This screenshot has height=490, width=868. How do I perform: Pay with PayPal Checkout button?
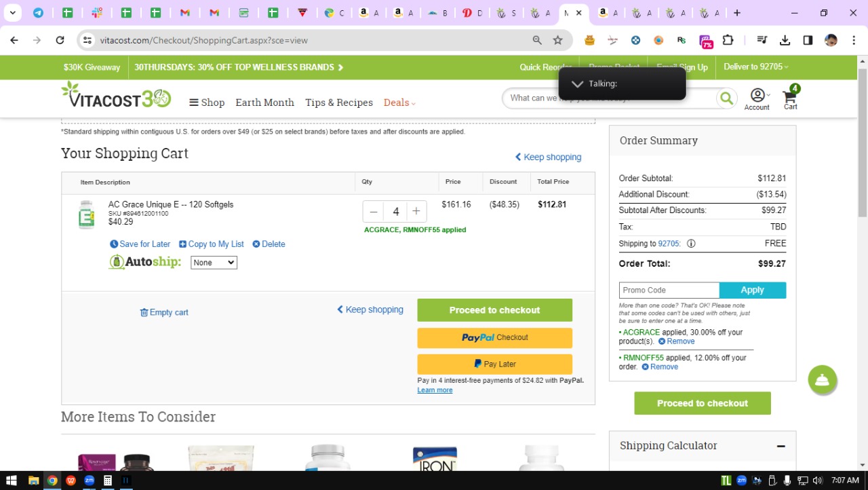pyautogui.click(x=495, y=337)
